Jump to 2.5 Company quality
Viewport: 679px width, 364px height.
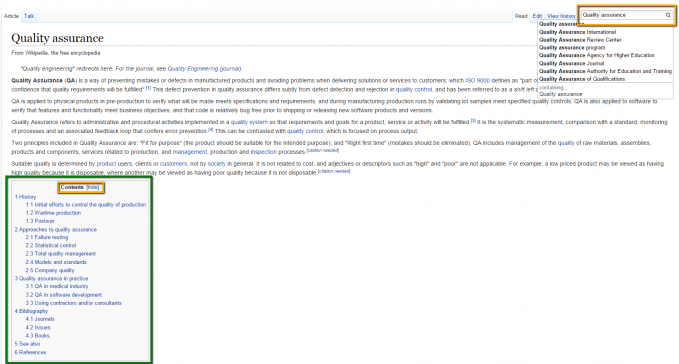(50, 270)
